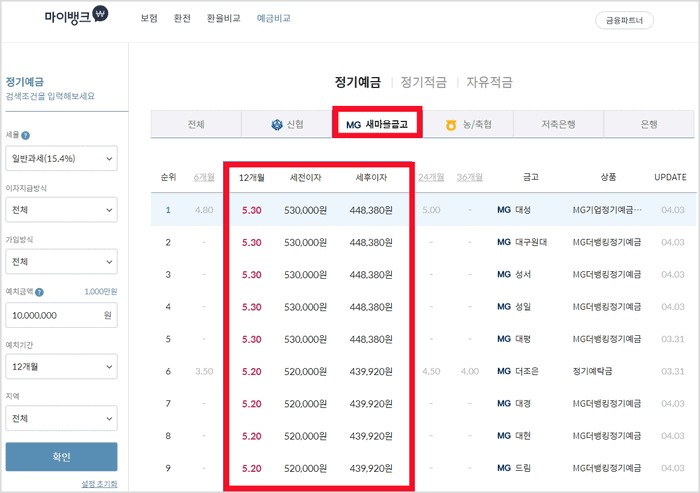Click the 마이뱅크 logo
Viewport: 700px width, 493px height.
[x=76, y=16]
